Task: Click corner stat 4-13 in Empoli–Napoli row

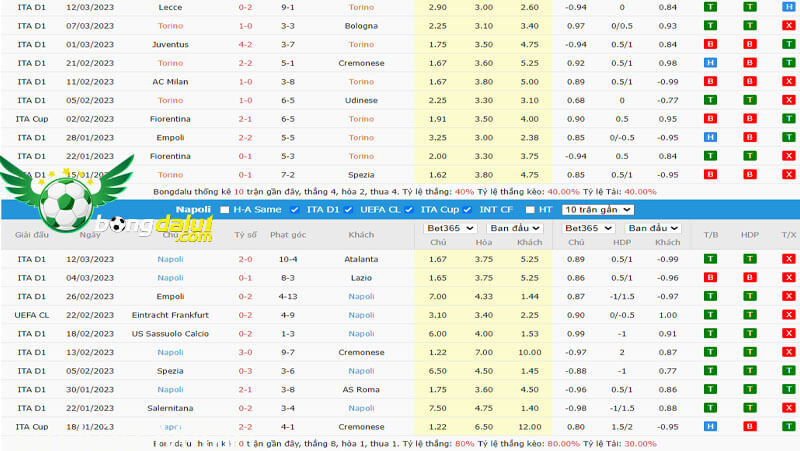Action: 288,296
